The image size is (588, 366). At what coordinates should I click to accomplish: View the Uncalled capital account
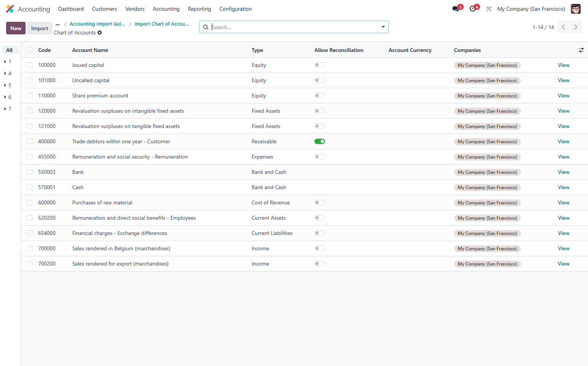pos(564,80)
